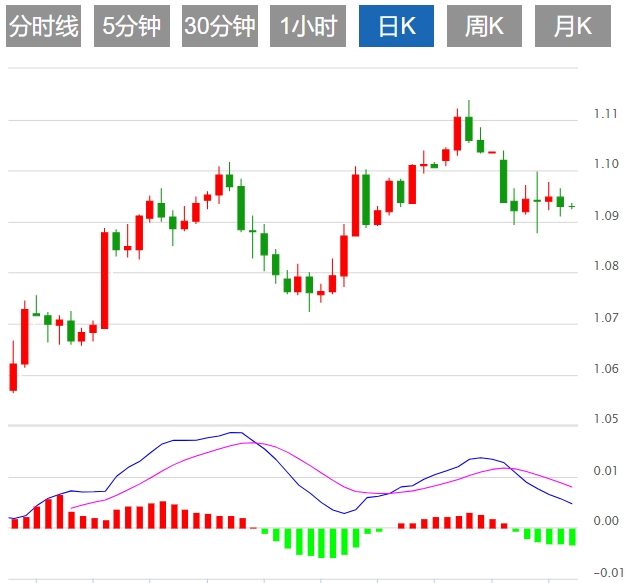
Task: Open the 30分钟 interval tab
Action: [x=219, y=27]
